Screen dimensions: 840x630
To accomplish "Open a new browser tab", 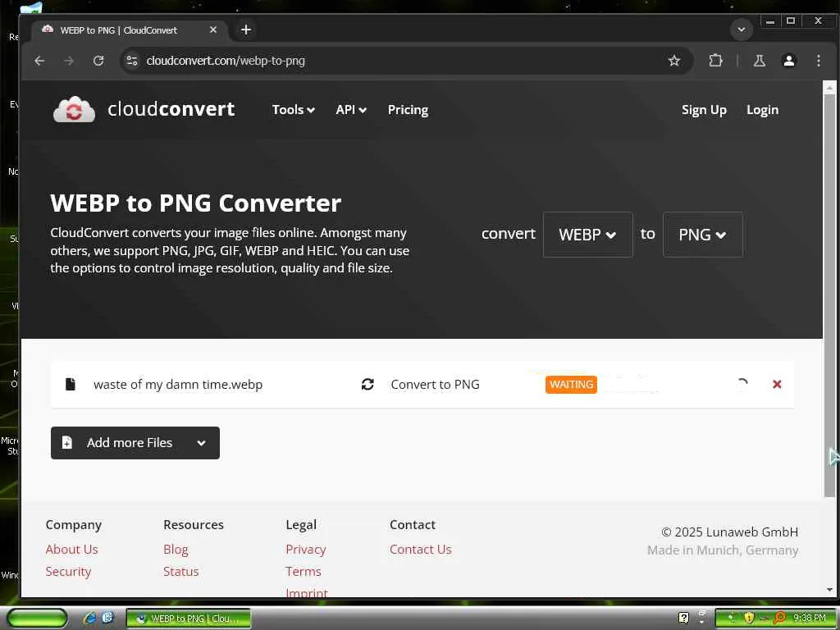I will coord(246,30).
